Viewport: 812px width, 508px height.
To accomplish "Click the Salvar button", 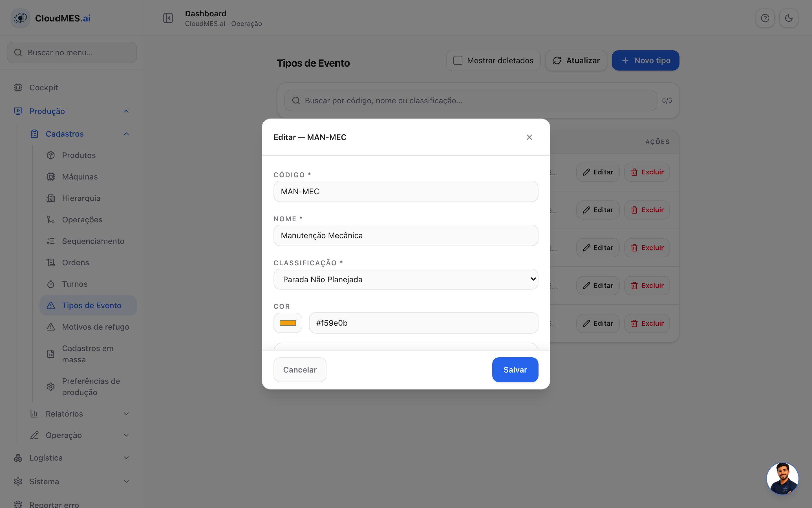I will [515, 370].
